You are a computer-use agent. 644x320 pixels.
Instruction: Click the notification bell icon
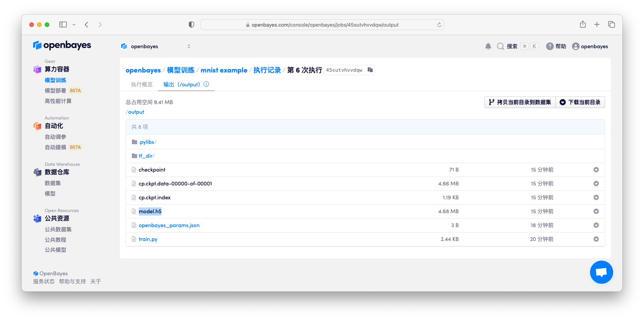pyautogui.click(x=488, y=46)
